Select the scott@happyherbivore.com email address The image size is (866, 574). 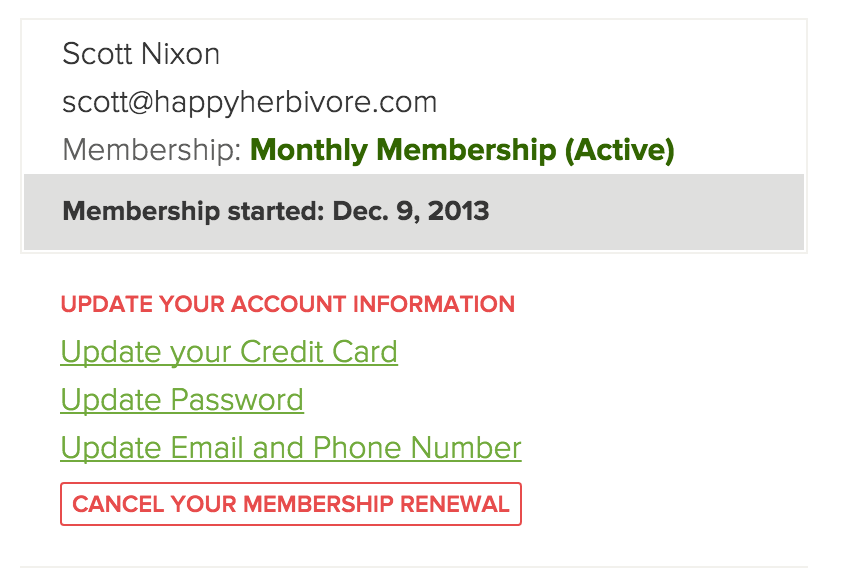tap(249, 102)
